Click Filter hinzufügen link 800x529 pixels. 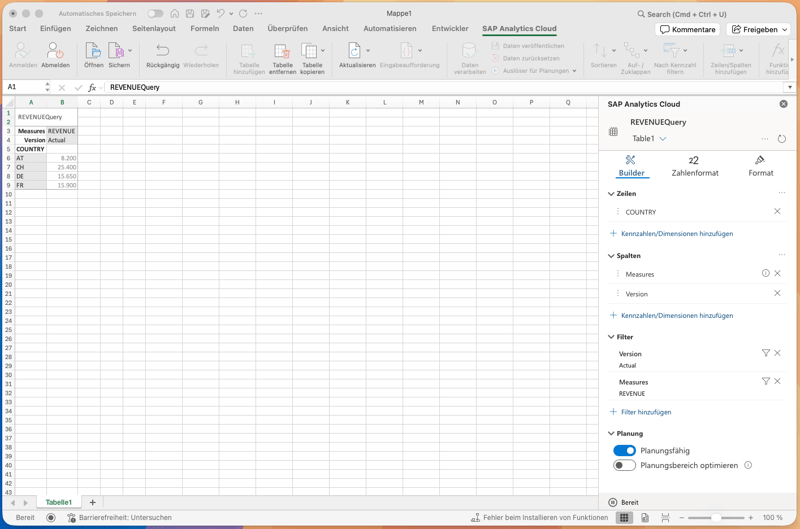(641, 412)
